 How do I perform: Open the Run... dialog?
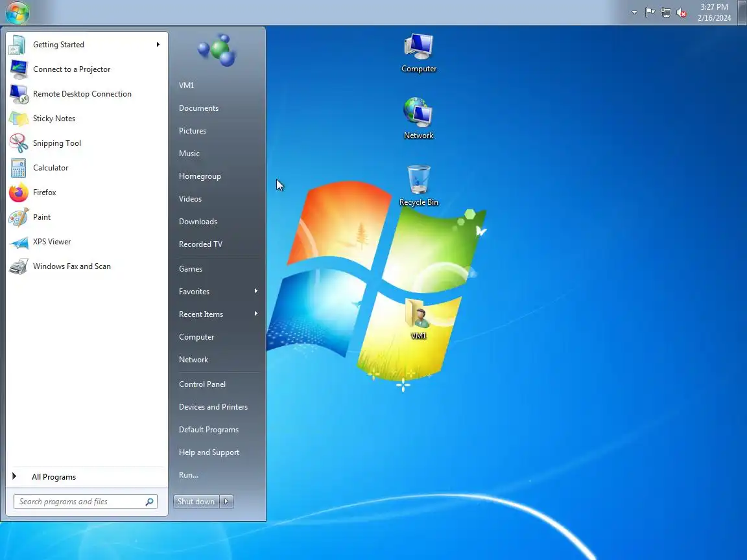pos(189,475)
